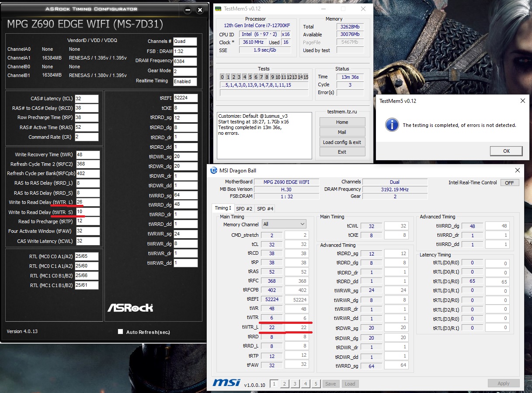The height and width of the screenshot is (393, 532).
Task: Click the tFAW field in ASRock Configurator
Action: pyautogui.click(x=88, y=231)
